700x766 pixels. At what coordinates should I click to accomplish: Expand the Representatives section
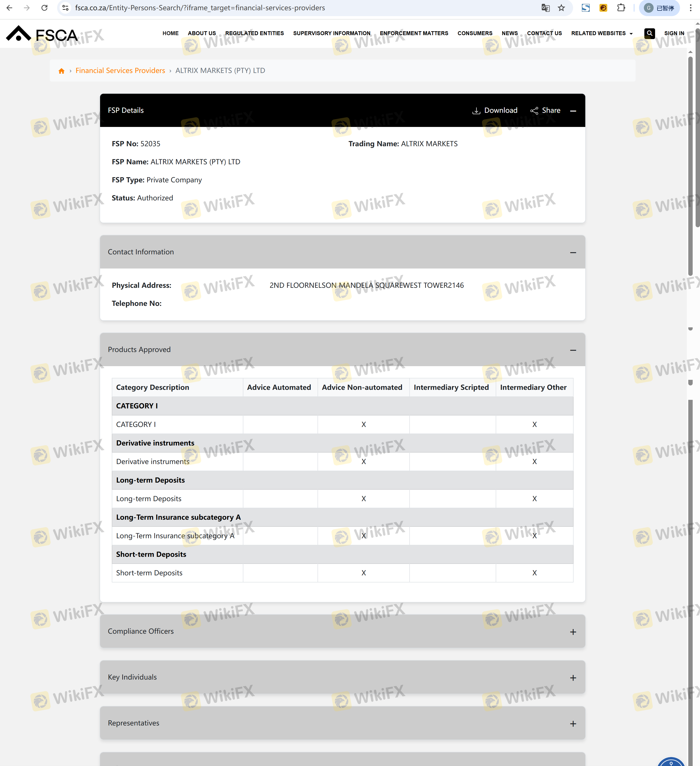(x=573, y=724)
